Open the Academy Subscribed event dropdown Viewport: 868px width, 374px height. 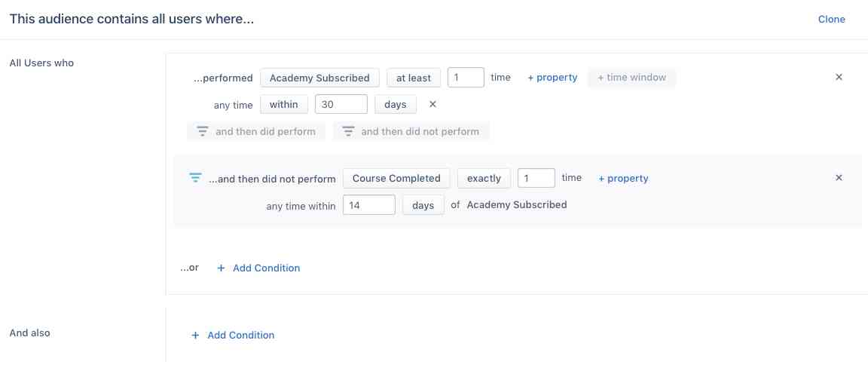[319, 78]
